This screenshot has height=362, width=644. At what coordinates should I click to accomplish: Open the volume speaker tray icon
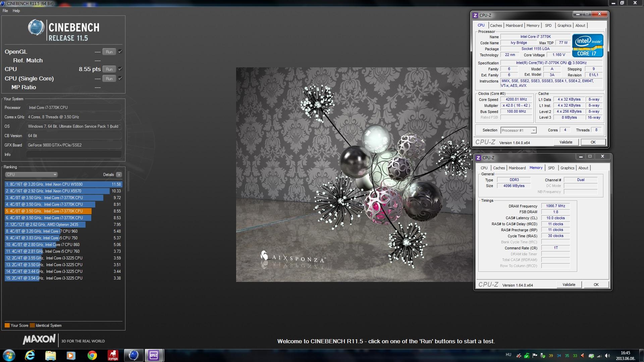[x=607, y=356]
